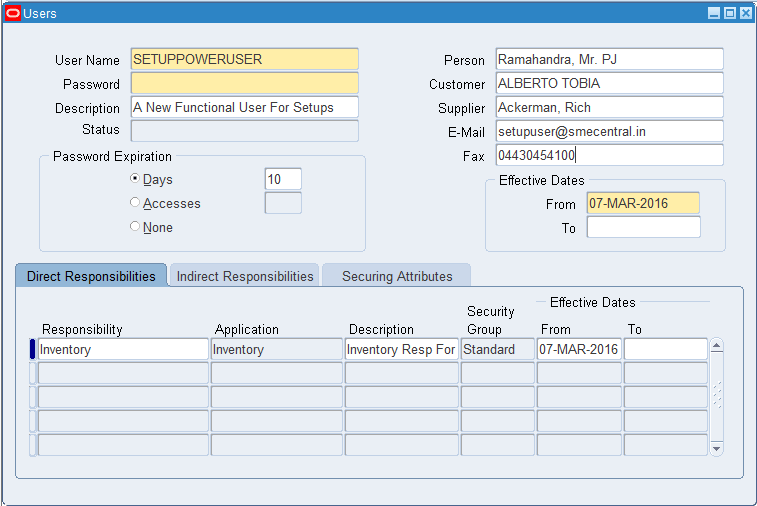
Task: Select the Accesses password expiration option
Action: [x=135, y=203]
